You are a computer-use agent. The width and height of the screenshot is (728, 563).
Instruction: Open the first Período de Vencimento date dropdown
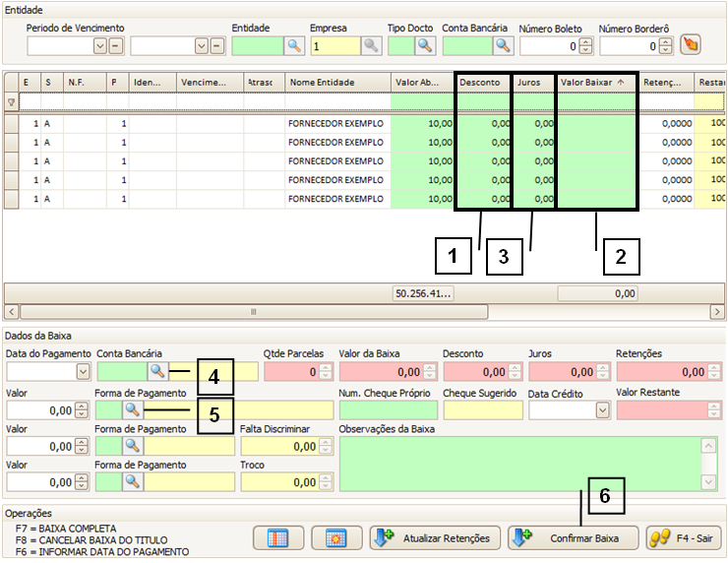click(x=99, y=46)
